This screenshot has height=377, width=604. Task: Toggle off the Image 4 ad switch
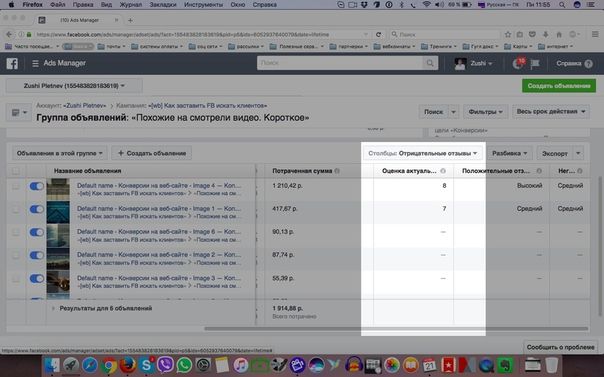[37, 186]
